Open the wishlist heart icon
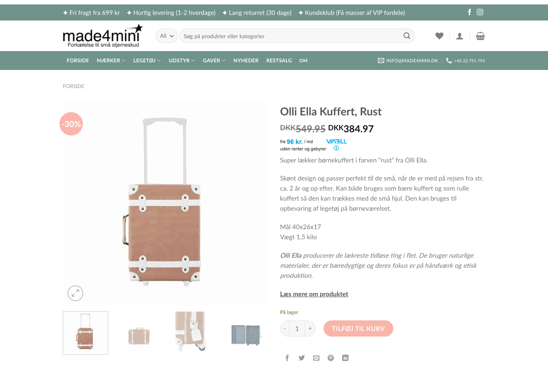 pyautogui.click(x=439, y=36)
